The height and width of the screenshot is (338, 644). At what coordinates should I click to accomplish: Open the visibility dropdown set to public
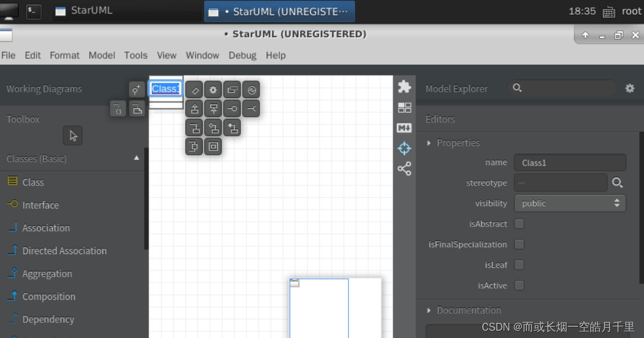[x=570, y=203]
